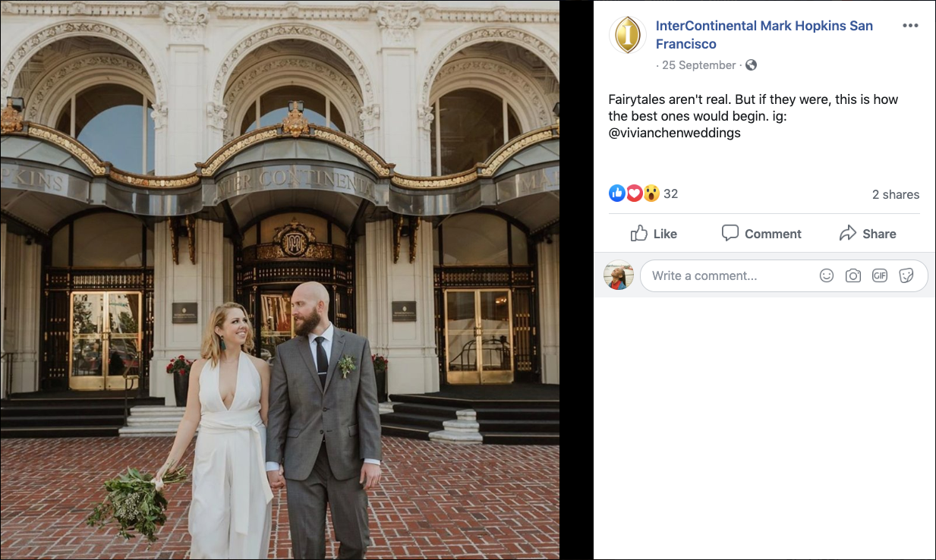Click the 25 September timestamp

(x=698, y=65)
